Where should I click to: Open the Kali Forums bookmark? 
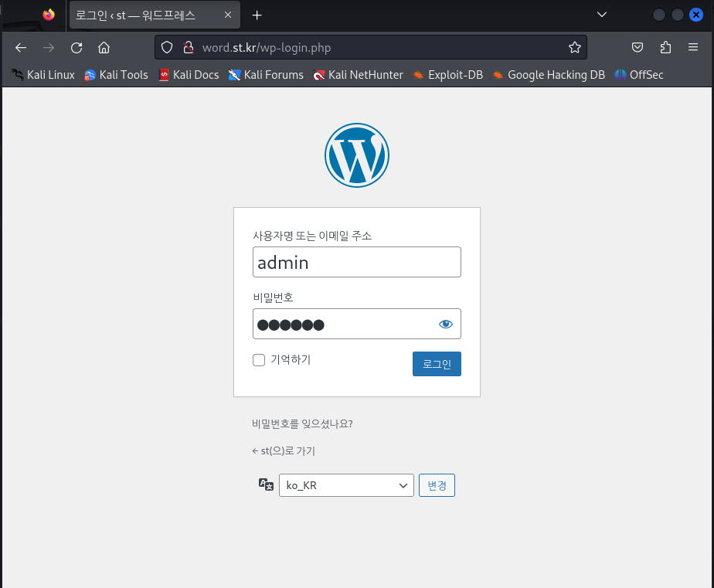click(x=266, y=75)
